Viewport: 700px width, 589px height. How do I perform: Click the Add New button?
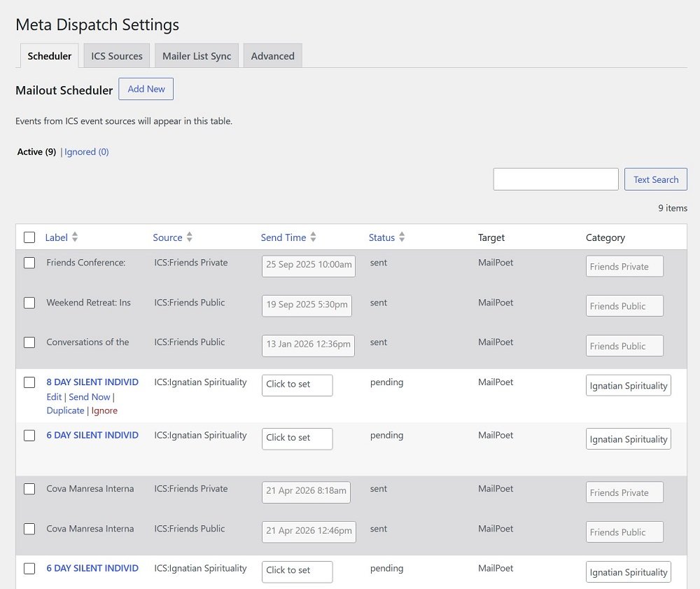click(146, 89)
